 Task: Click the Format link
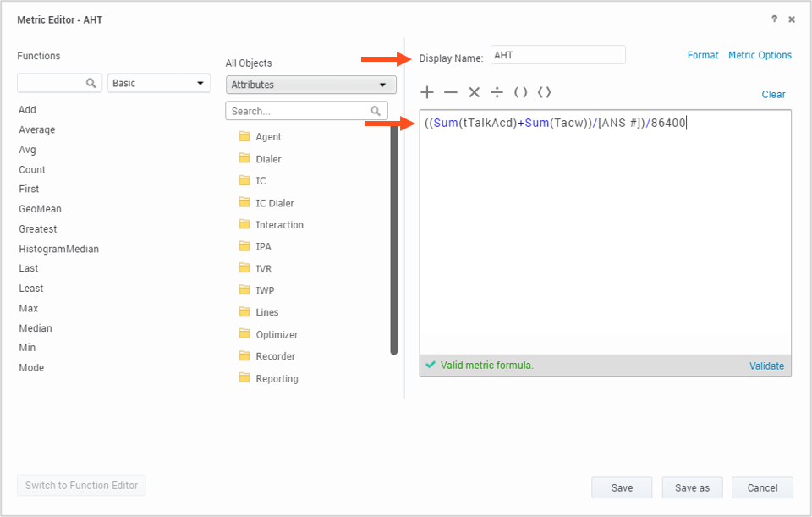click(x=702, y=55)
